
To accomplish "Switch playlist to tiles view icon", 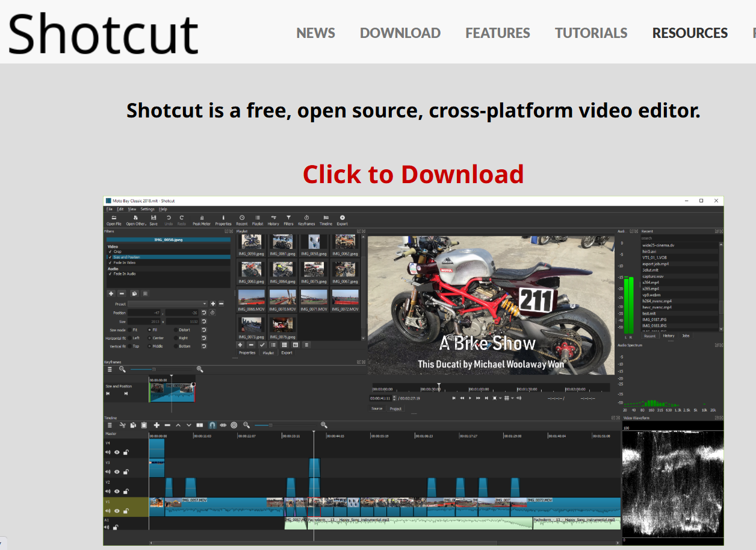I will click(x=284, y=345).
